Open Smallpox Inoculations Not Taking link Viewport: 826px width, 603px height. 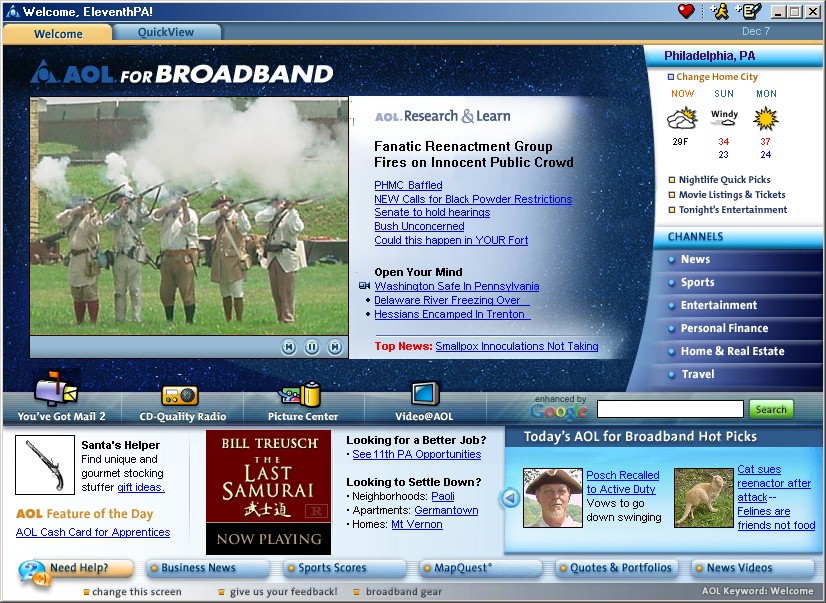coord(517,346)
